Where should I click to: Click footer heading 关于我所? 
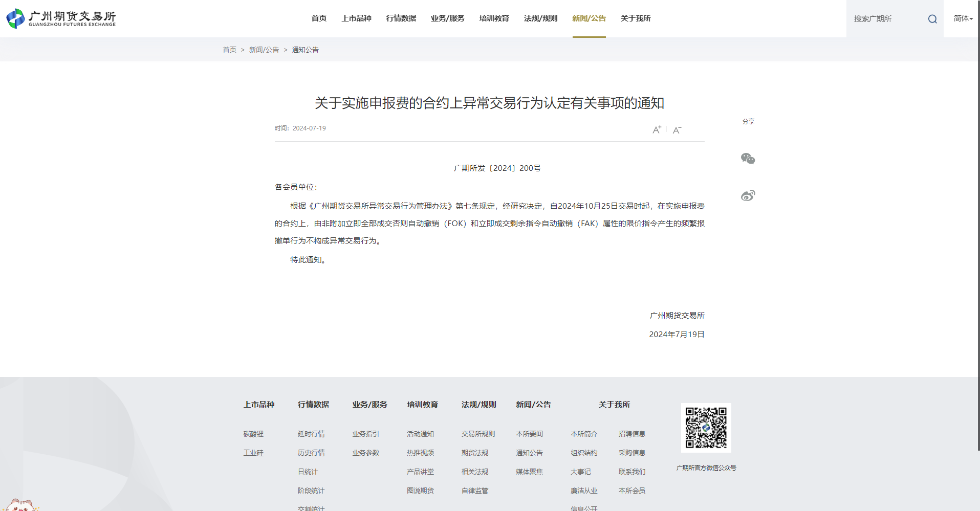tap(614, 405)
